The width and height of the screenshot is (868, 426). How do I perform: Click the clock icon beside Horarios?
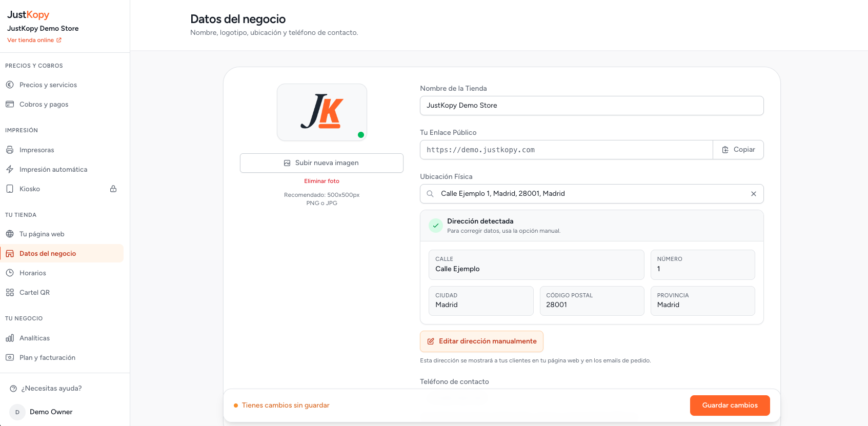click(10, 273)
